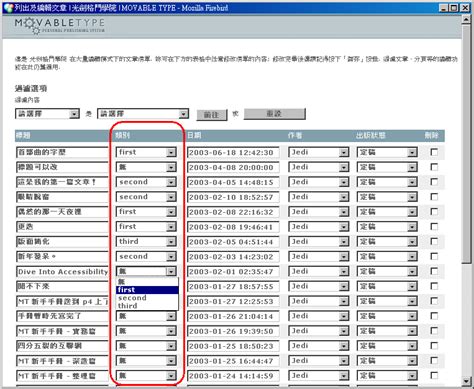
Task: Click title field in 2003-04-08 20:00:00 row
Action: (62, 167)
